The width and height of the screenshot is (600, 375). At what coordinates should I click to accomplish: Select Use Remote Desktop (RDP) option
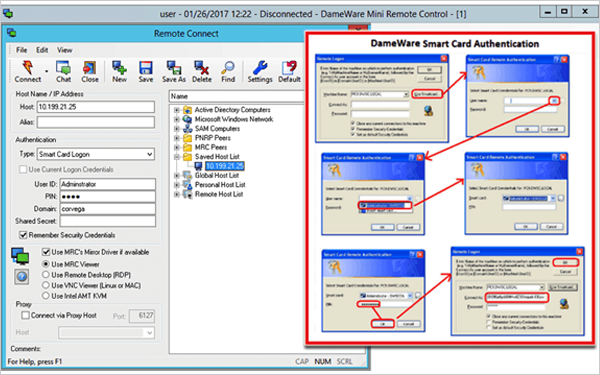46,275
